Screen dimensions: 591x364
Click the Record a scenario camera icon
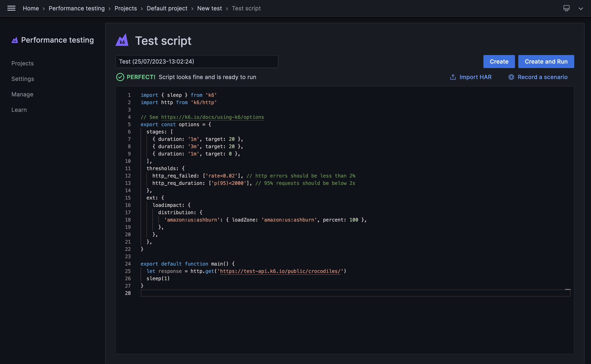[x=511, y=77]
